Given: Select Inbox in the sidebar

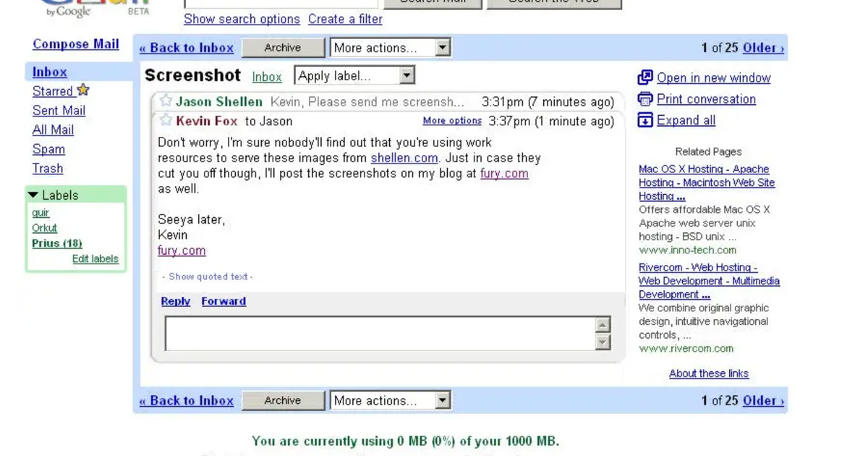Looking at the screenshot, I should tap(50, 72).
